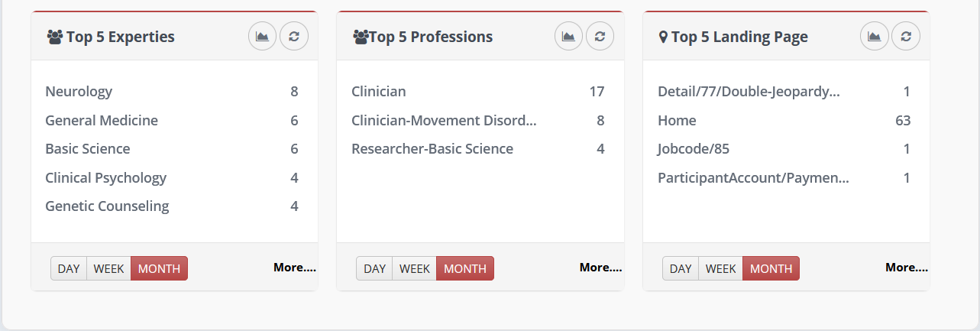The width and height of the screenshot is (980, 331).
Task: Switch Top 5 Professions to DAY
Action: click(x=374, y=268)
